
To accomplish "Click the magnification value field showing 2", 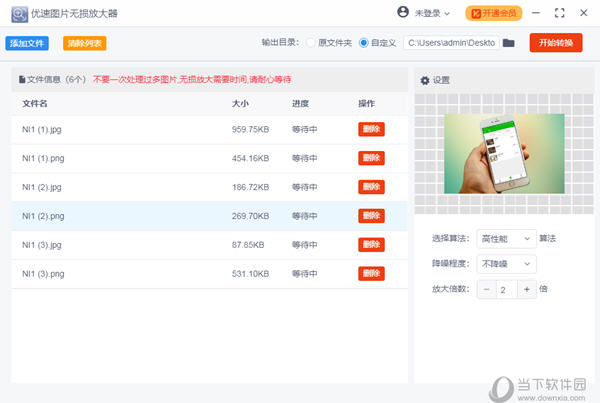I will [507, 289].
